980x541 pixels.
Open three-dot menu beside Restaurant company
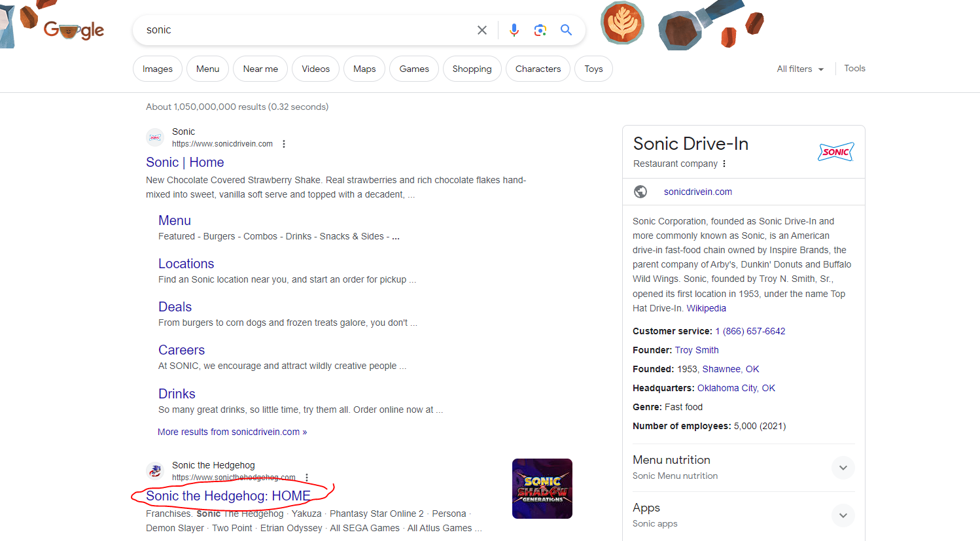tap(724, 164)
